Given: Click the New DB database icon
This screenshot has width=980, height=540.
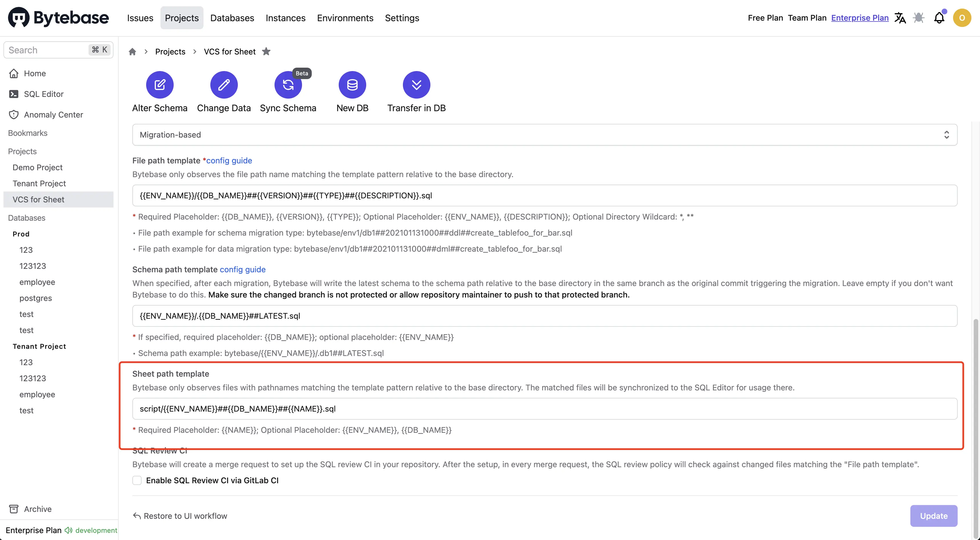Looking at the screenshot, I should pos(352,85).
